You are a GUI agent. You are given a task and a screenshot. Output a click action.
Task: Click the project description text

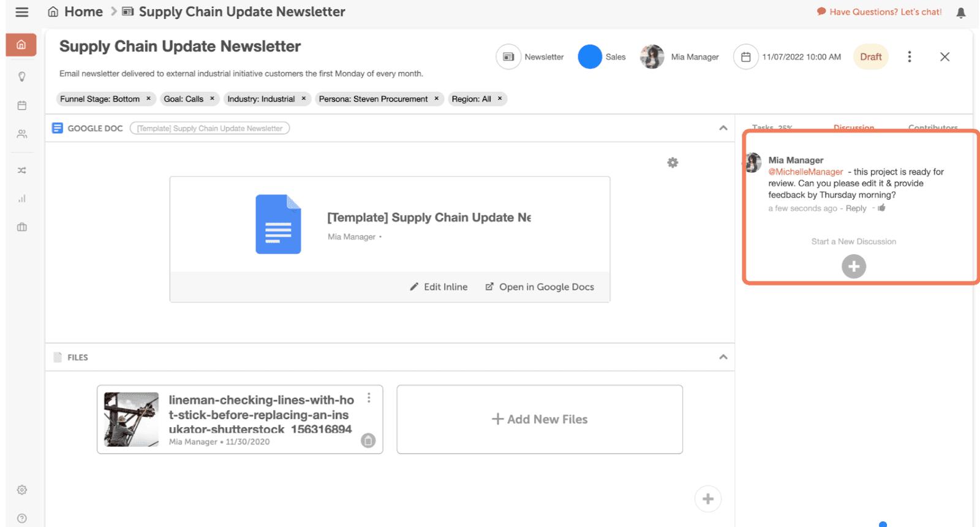click(x=241, y=74)
